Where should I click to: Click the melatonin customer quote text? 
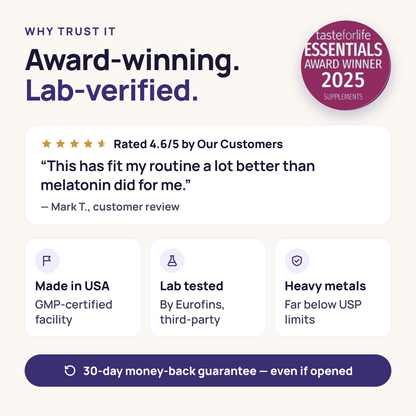click(178, 175)
